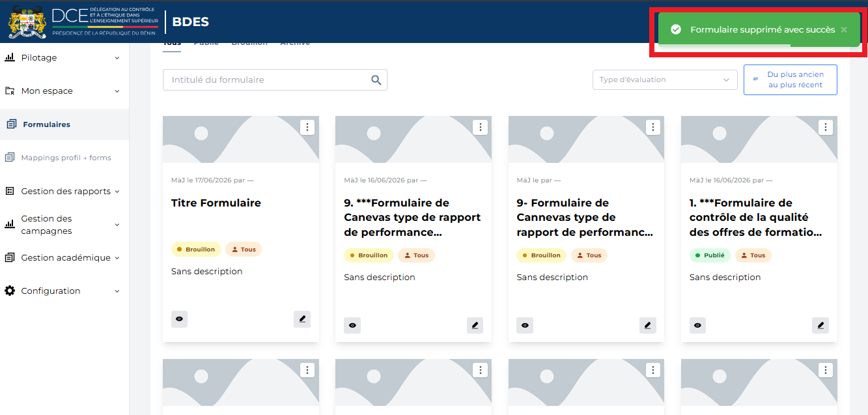Screen dimensions: 868x415
Task: Click the MàJ le 17/06/2026 par text
Action: (212, 180)
